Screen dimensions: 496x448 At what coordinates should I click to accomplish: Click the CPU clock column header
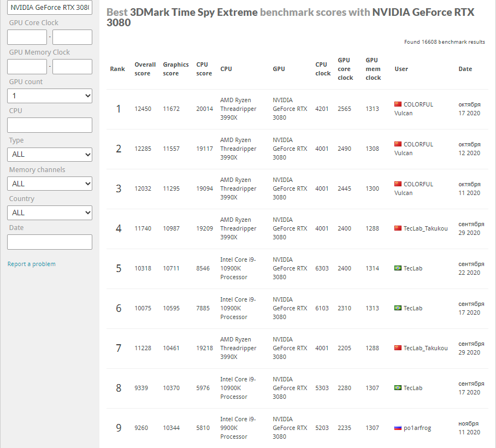coord(323,69)
